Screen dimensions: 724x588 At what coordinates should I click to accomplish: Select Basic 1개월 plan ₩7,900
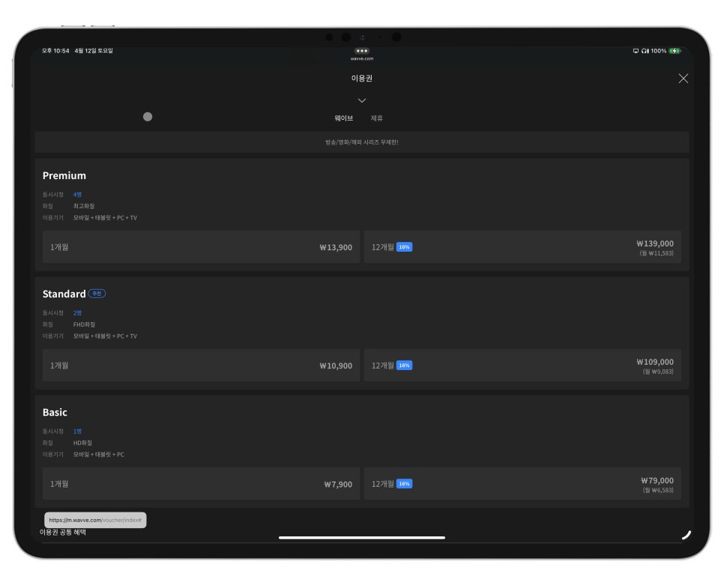(201, 484)
